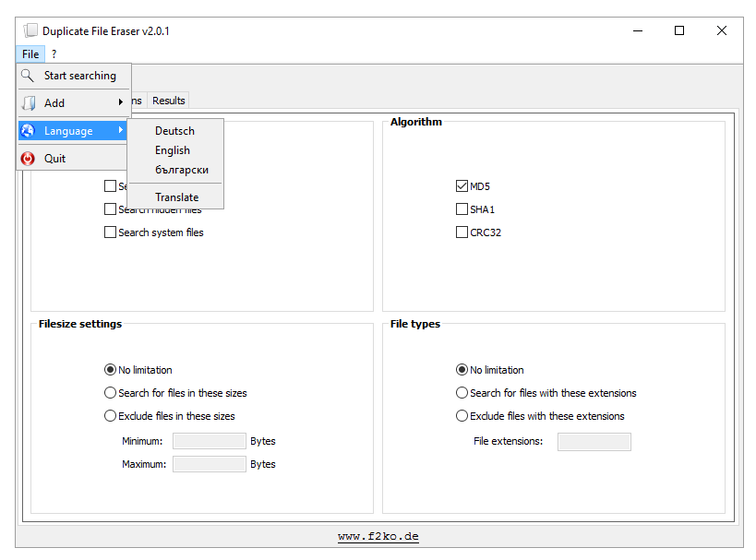Switch to the Results tab
Image resolution: width=756 pixels, height=560 pixels.
(x=169, y=101)
